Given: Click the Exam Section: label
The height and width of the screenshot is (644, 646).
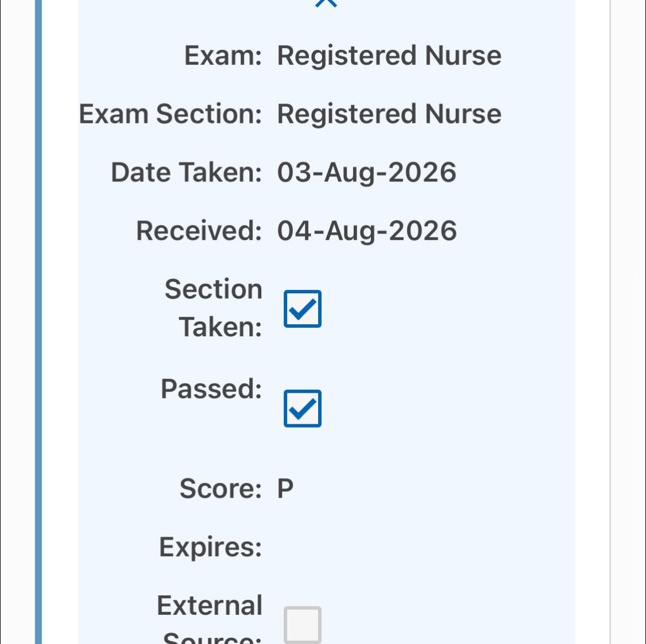Looking at the screenshot, I should pyautogui.click(x=171, y=114).
